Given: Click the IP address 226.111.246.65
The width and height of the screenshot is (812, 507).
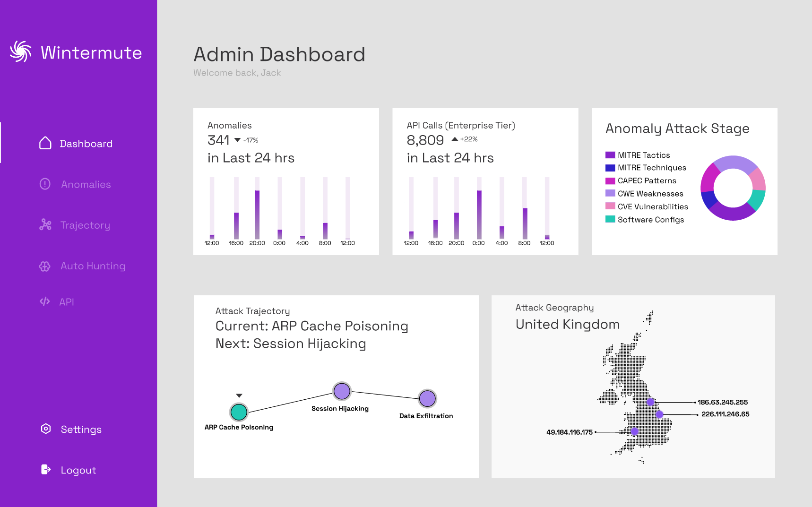Looking at the screenshot, I should pyautogui.click(x=725, y=414).
